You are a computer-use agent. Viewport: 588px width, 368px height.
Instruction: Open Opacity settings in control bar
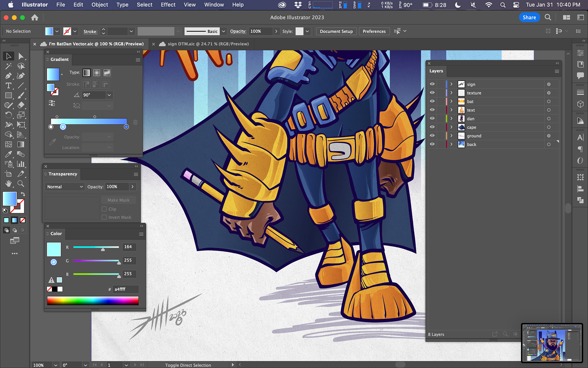[x=238, y=31]
